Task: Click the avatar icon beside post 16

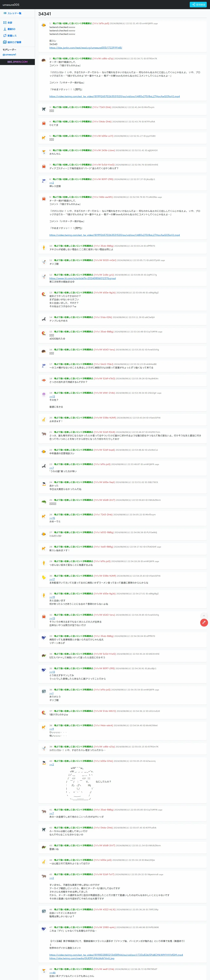Action: click(44, 351)
